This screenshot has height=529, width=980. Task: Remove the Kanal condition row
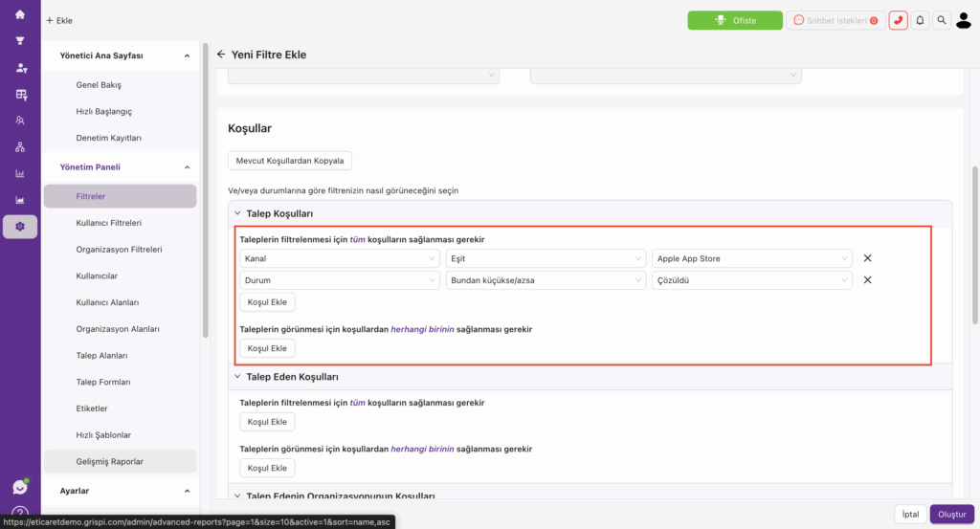click(x=867, y=258)
